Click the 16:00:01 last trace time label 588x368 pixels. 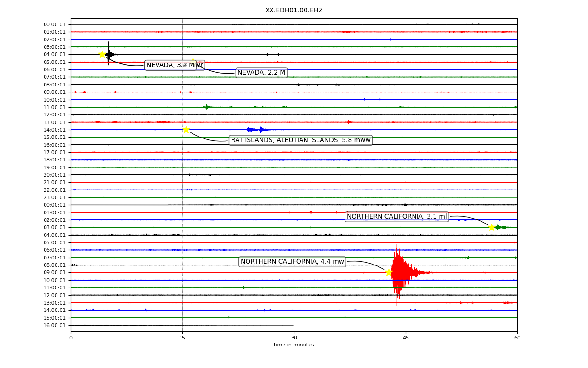coord(55,325)
